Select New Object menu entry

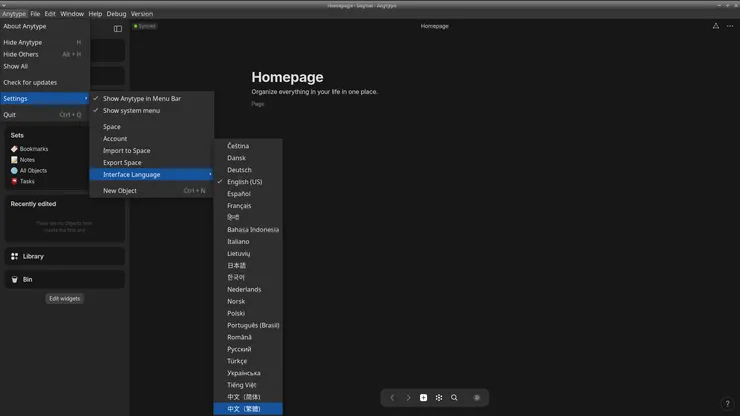(151, 191)
